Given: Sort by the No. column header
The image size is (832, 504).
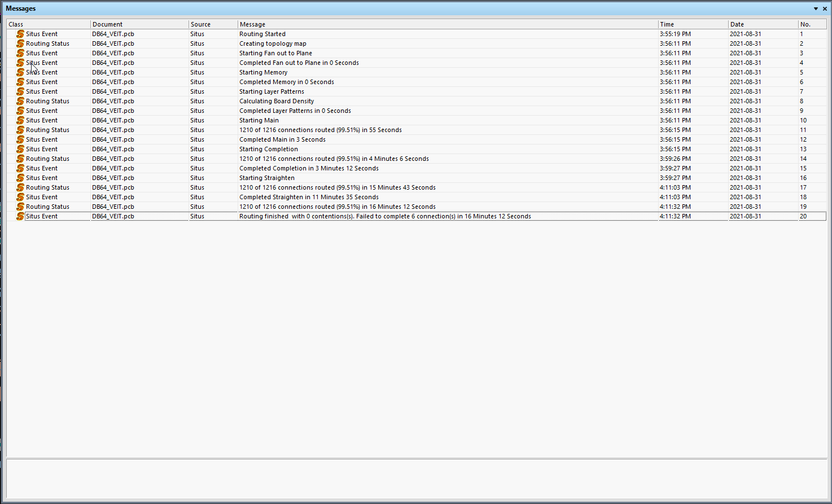Looking at the screenshot, I should point(812,24).
